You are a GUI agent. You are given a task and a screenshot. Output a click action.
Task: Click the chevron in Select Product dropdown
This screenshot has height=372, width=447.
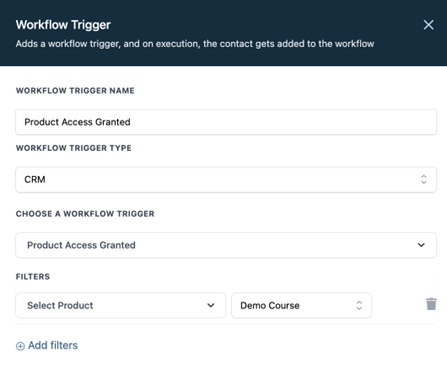pyautogui.click(x=211, y=305)
